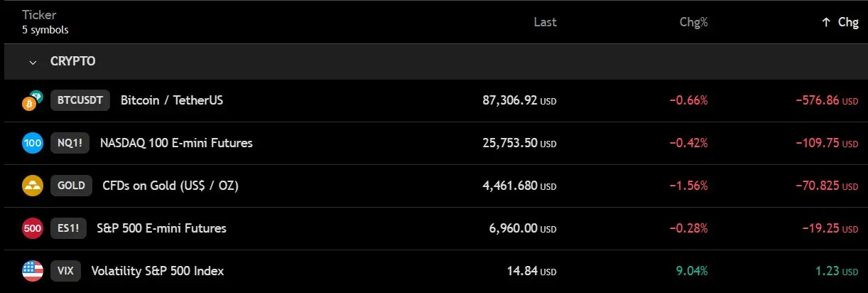
Task: Sort by the Last column header
Action: [x=545, y=22]
